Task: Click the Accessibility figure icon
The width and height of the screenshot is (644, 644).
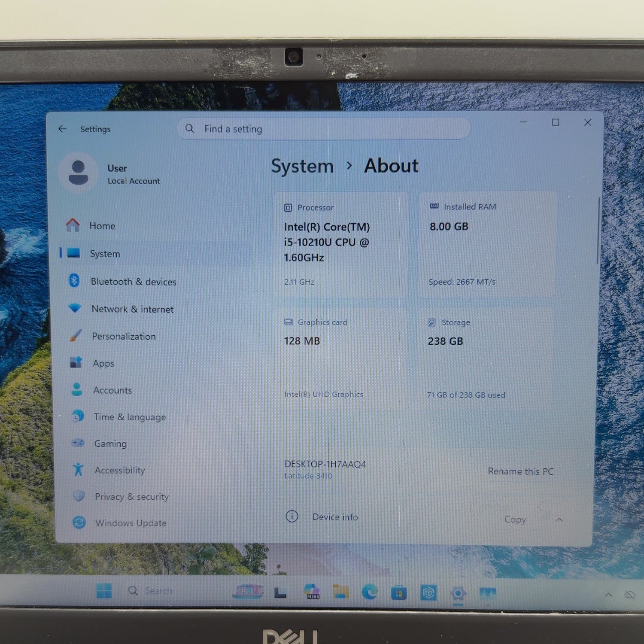Action: point(78,469)
